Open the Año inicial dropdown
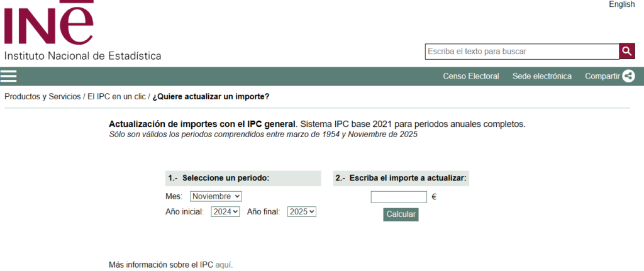This screenshot has height=271, width=644. pyautogui.click(x=226, y=212)
